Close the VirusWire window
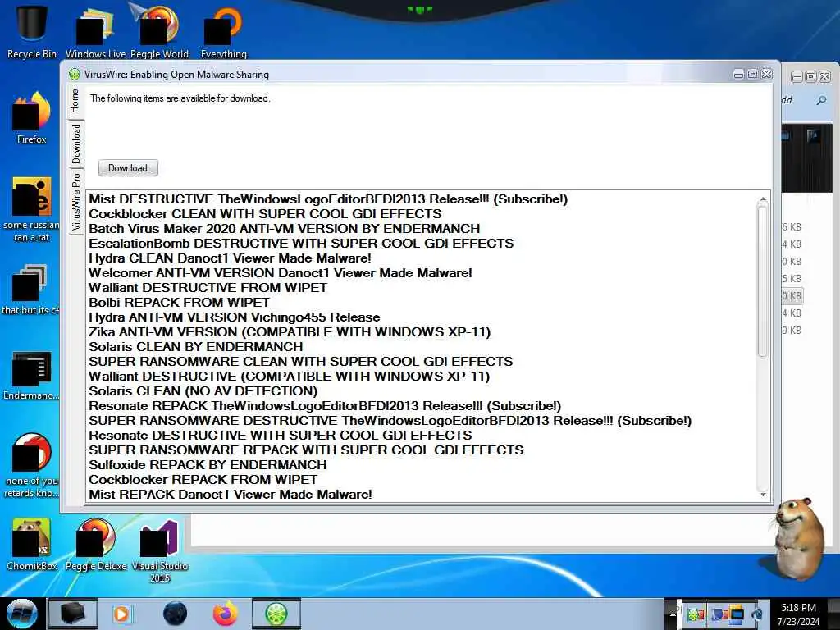The height and width of the screenshot is (630, 840). coord(767,75)
